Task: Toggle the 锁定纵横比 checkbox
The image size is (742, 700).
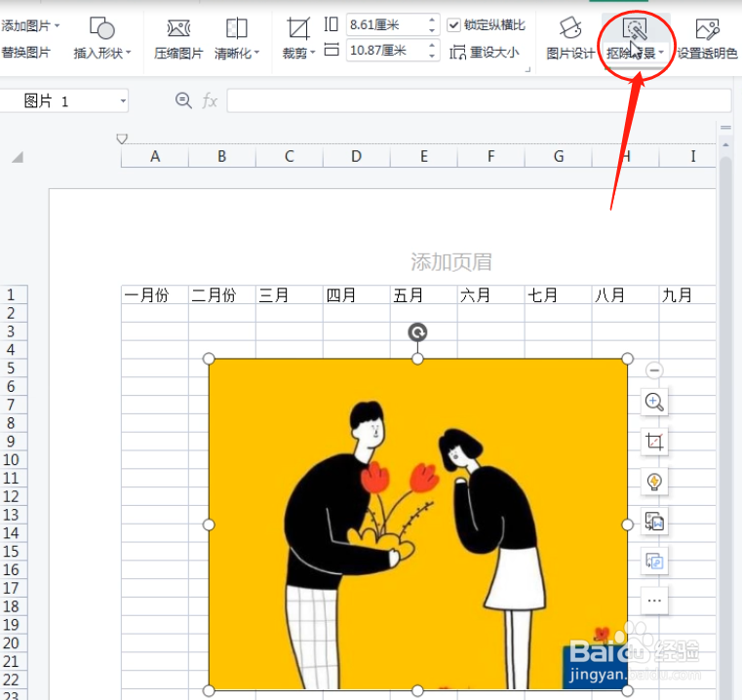Action: point(453,24)
